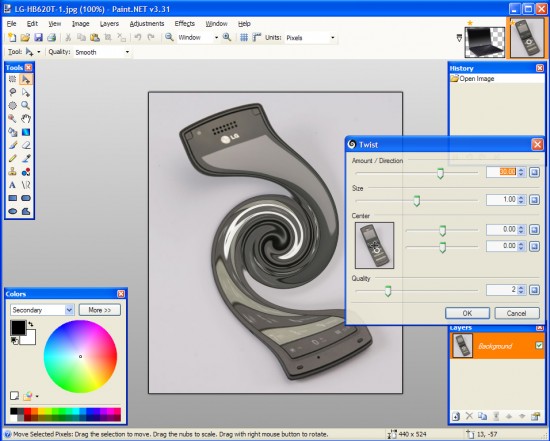Open the Effects menu
The image size is (550, 441).
[x=185, y=24]
